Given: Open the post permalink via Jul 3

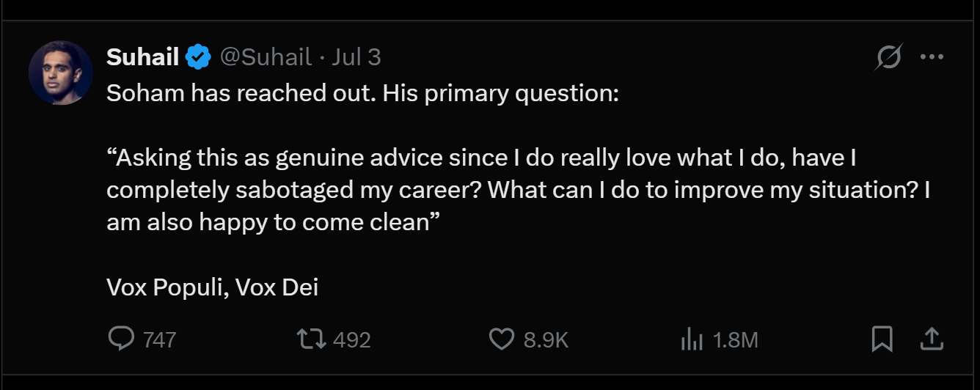Looking at the screenshot, I should coord(356,57).
